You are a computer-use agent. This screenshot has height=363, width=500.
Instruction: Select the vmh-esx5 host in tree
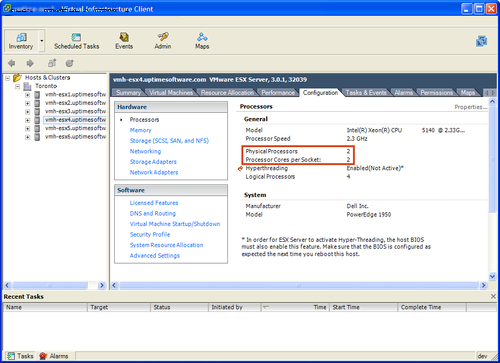(x=75, y=128)
